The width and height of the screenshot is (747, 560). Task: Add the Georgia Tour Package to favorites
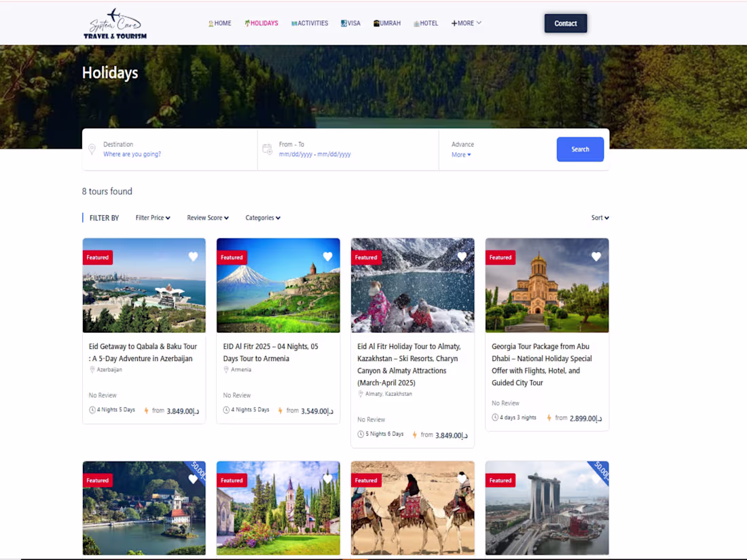click(596, 257)
